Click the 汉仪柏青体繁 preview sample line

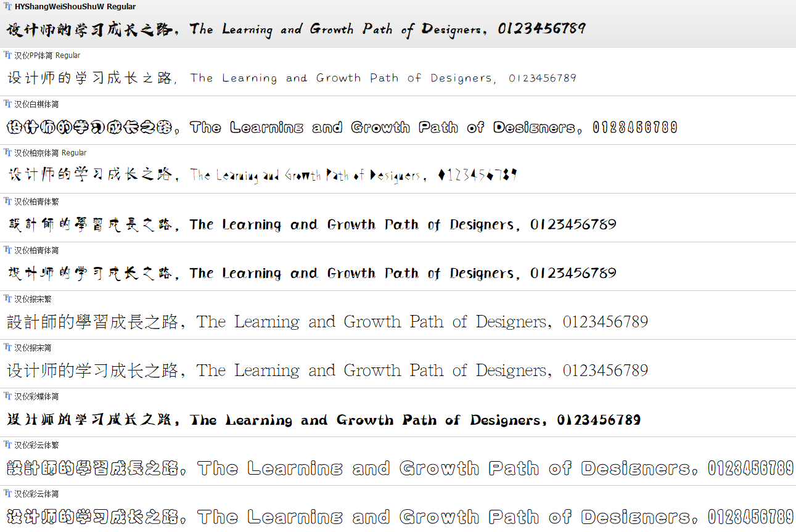point(311,224)
